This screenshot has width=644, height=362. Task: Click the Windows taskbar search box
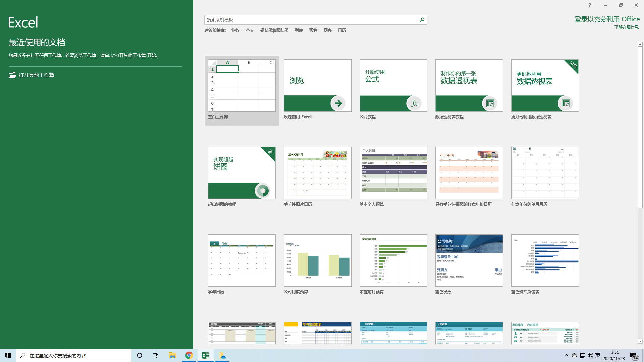pyautogui.click(x=74, y=355)
